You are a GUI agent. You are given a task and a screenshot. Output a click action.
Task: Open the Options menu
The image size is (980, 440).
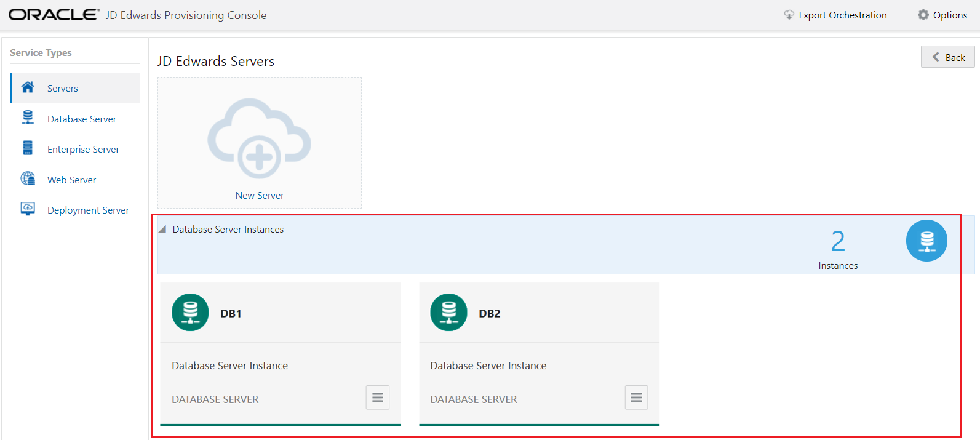point(942,15)
